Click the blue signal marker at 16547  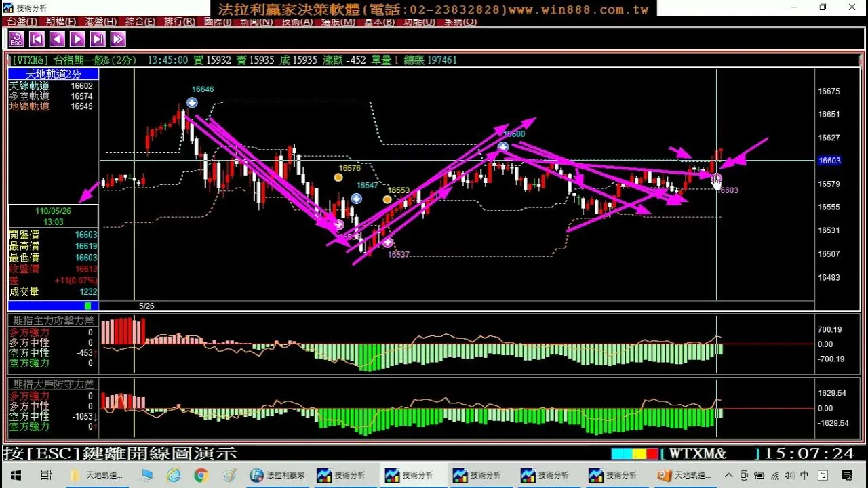click(356, 199)
